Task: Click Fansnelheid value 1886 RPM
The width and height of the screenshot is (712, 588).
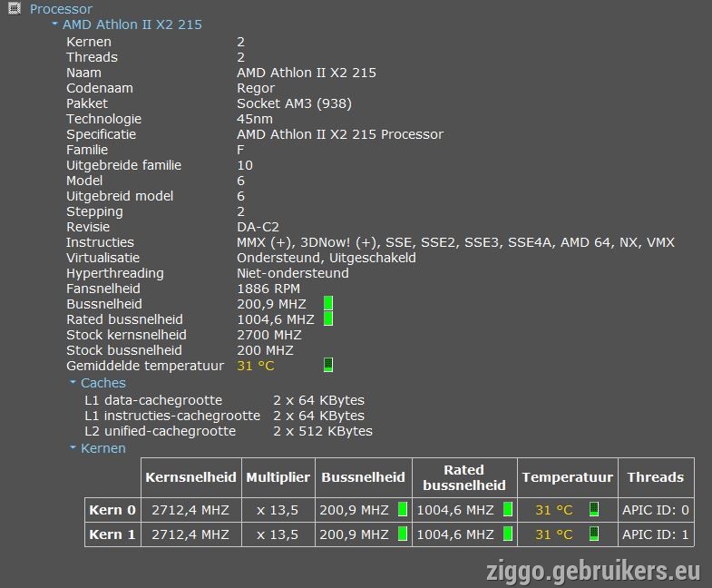Action: pyautogui.click(x=268, y=289)
